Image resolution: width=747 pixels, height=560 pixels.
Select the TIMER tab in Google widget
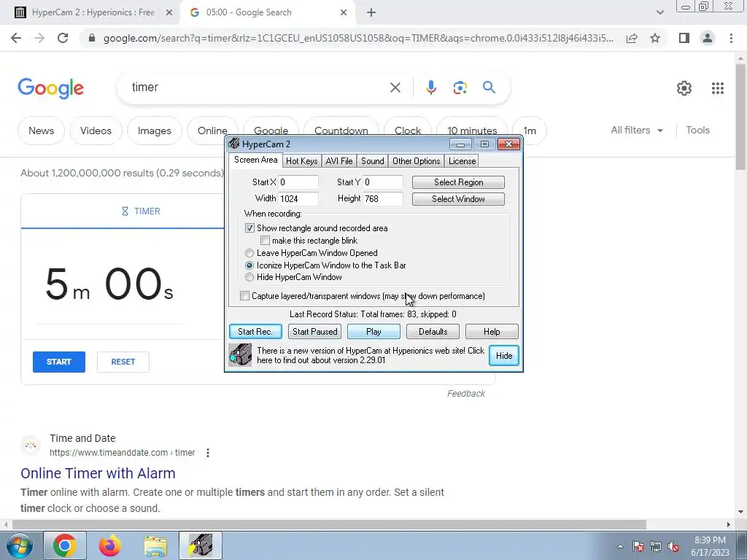141,211
